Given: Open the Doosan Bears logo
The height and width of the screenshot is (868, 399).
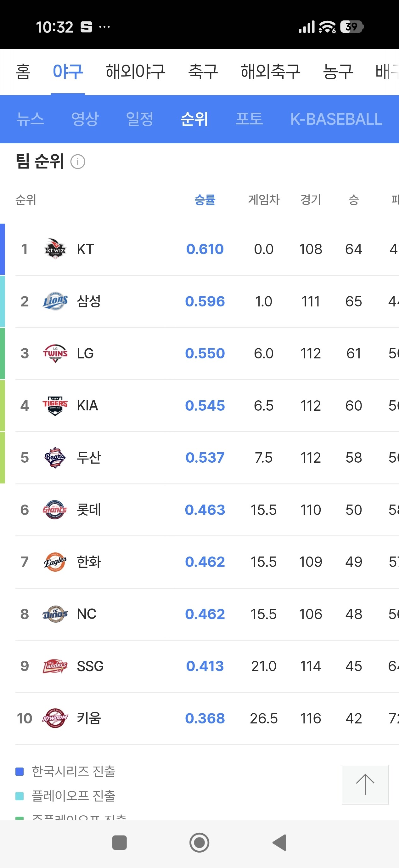Looking at the screenshot, I should pos(55,458).
